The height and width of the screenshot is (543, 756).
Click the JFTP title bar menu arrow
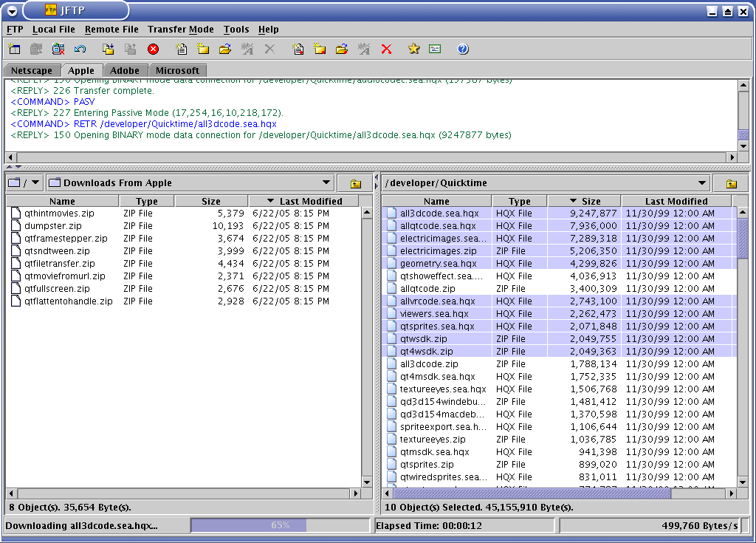pyautogui.click(x=12, y=10)
